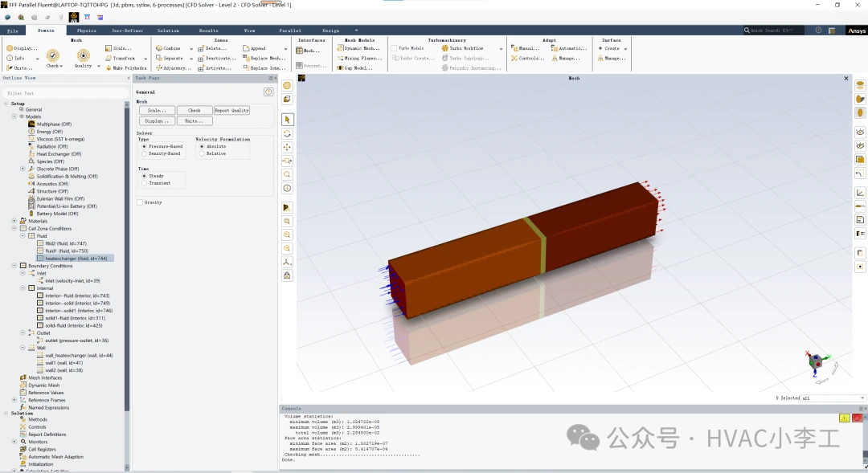Image resolution: width=868 pixels, height=473 pixels.
Task: Open Mesh Interfaces from ribbon
Action: [308, 51]
